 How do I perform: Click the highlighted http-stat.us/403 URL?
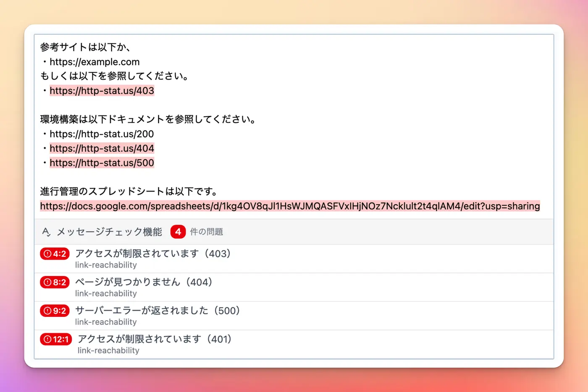pos(102,91)
